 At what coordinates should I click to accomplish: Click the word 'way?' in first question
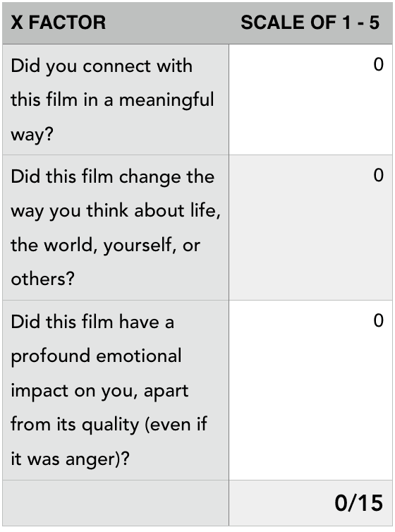[x=32, y=135]
